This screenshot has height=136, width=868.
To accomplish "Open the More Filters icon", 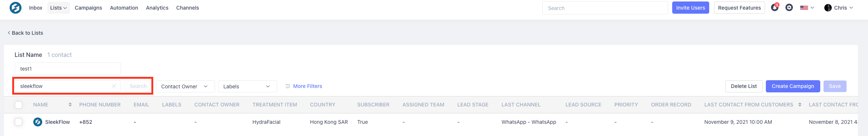I will pyautogui.click(x=288, y=86).
